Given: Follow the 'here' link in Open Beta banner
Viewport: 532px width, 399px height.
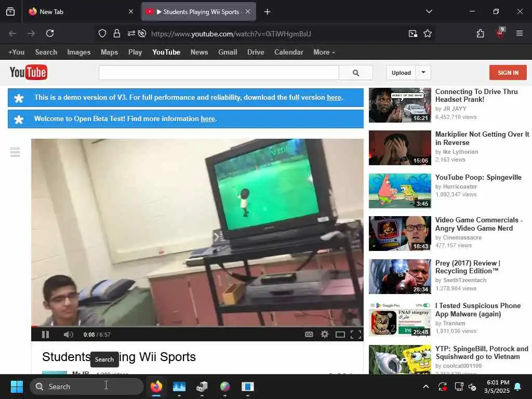Looking at the screenshot, I should pos(208,119).
